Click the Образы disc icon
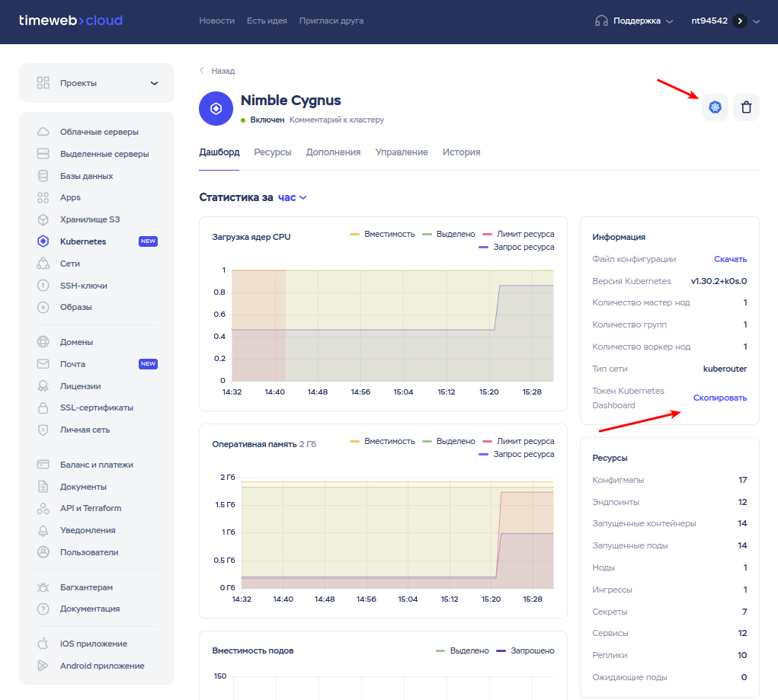Image resolution: width=778 pixels, height=700 pixels. [43, 307]
